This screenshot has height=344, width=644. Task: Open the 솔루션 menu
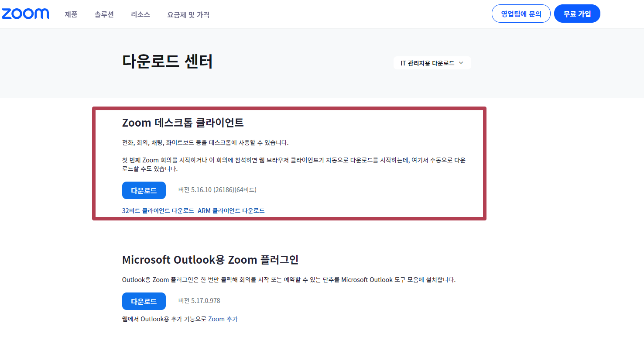pyautogui.click(x=104, y=14)
